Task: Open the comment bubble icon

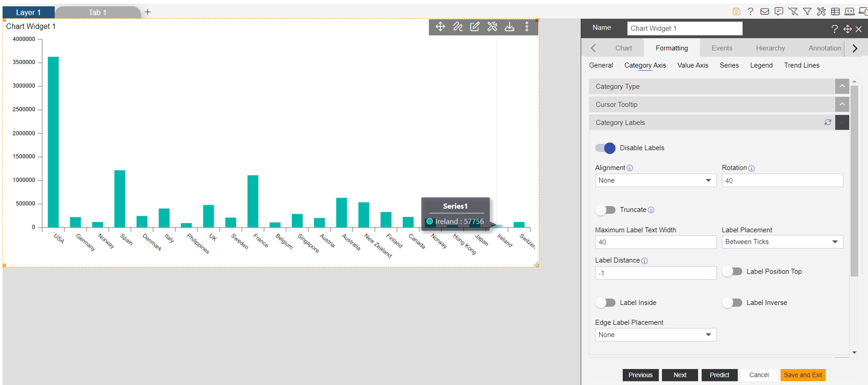Action: pos(779,11)
